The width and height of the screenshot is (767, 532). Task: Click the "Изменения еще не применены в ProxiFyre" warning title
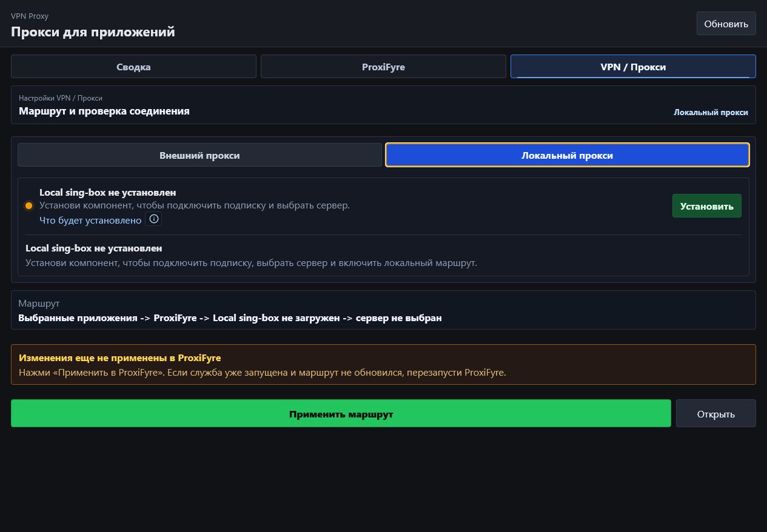119,358
